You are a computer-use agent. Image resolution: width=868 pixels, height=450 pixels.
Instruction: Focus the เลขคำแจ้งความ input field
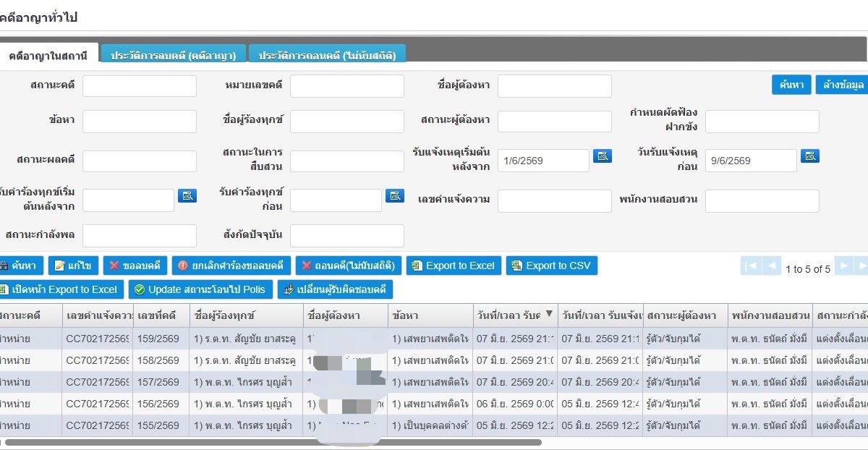pos(555,200)
